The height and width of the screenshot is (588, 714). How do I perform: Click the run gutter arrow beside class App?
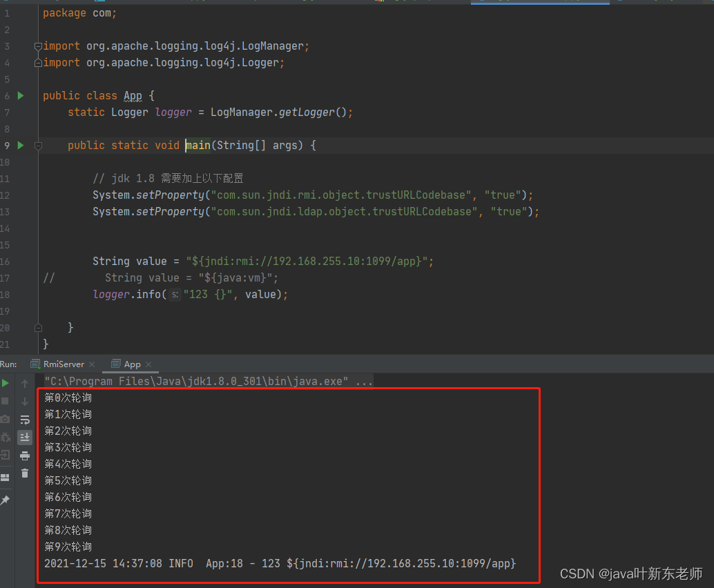coord(21,95)
